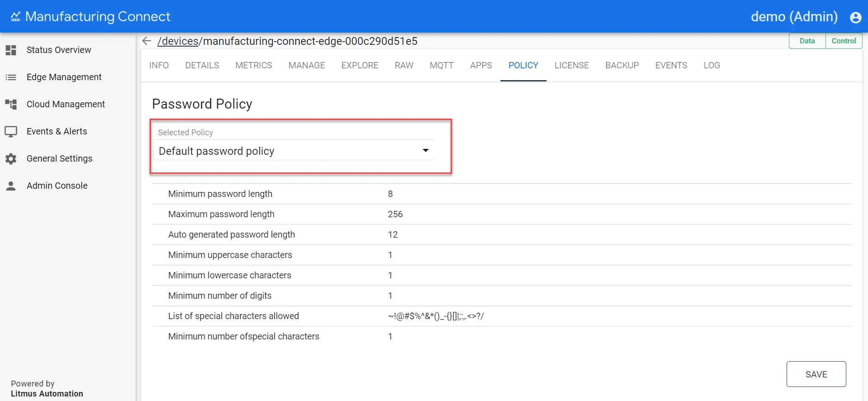The image size is (868, 401).
Task: Open Default password policy combo box
Action: [294, 150]
